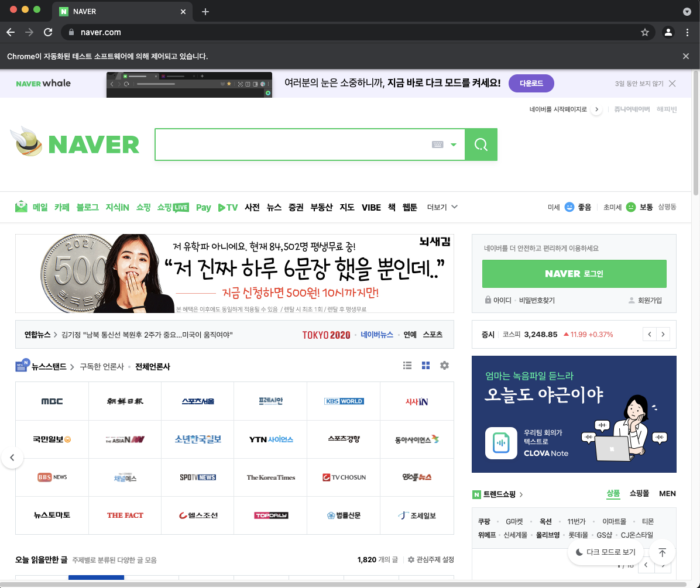
Task: Expand the 더보기 services dropdown
Action: point(442,207)
